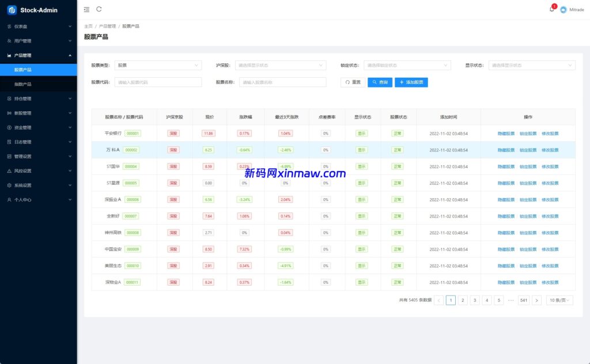Click the 添加股票 button
Image resolution: width=590 pixels, height=364 pixels.
click(x=411, y=82)
